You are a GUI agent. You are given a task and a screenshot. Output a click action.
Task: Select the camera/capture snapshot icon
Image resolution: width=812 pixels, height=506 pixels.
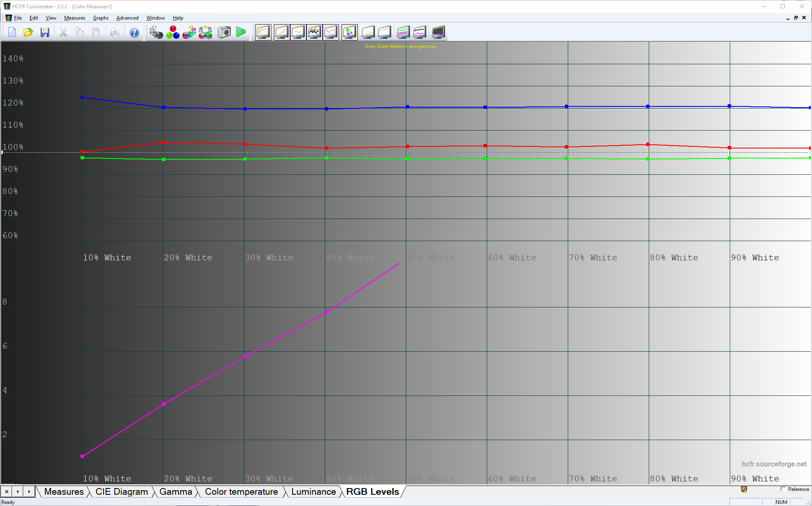pos(224,31)
